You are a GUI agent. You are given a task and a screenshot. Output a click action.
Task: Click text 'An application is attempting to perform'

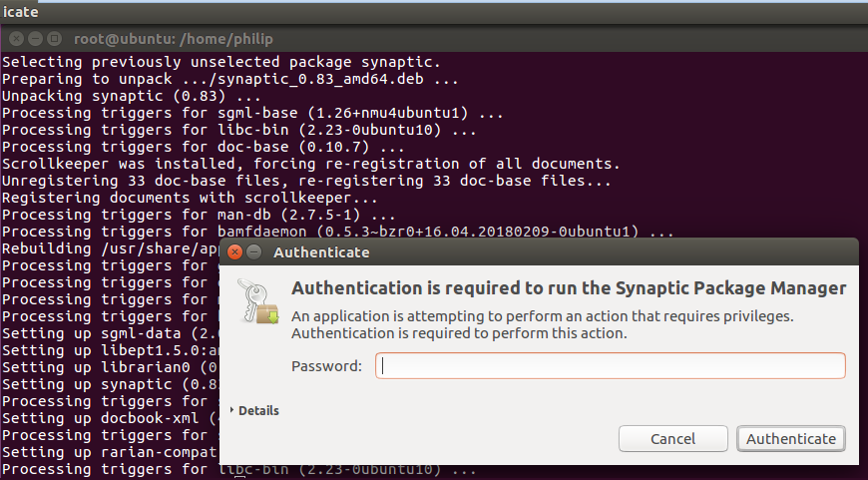coord(543,316)
